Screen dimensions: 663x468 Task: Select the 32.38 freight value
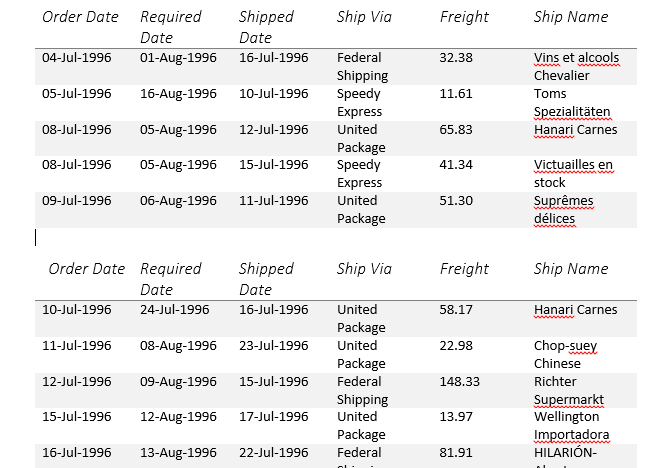click(456, 58)
